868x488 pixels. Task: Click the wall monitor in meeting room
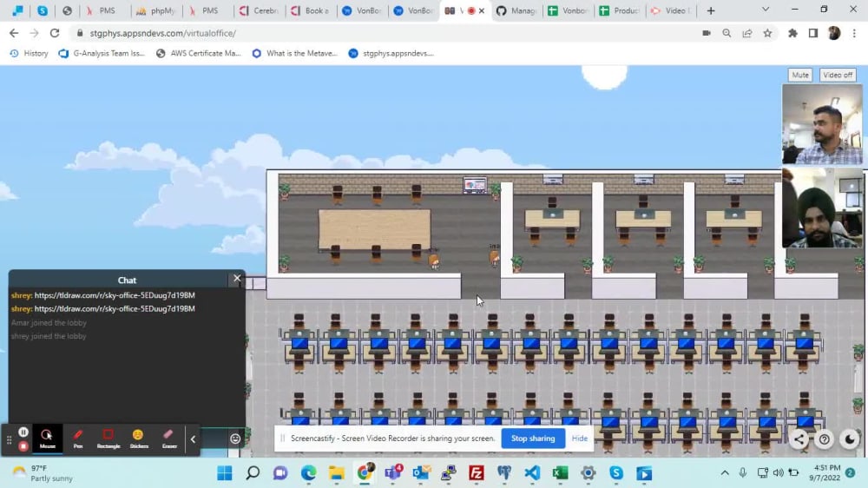[475, 185]
